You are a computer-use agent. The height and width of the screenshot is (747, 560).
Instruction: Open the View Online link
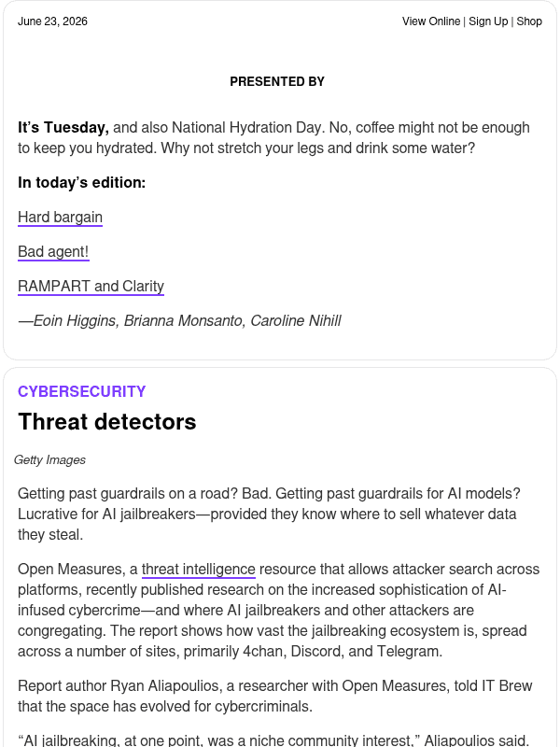(431, 21)
